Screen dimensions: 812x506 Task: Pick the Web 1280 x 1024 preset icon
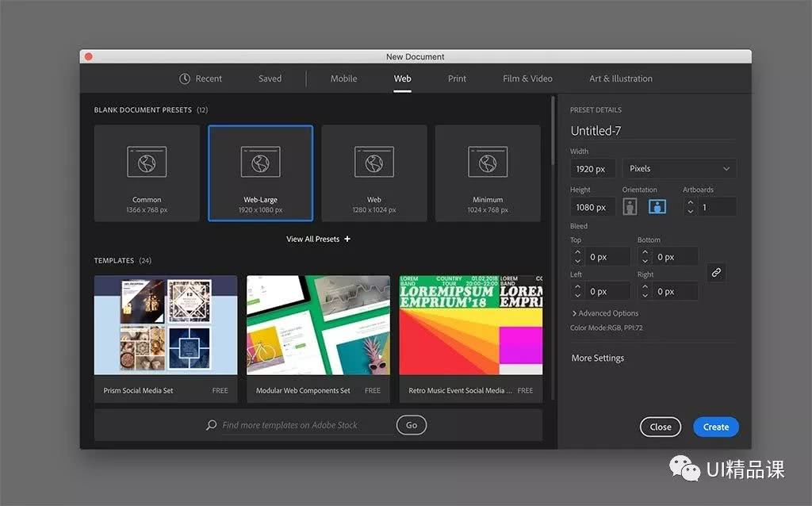(373, 162)
